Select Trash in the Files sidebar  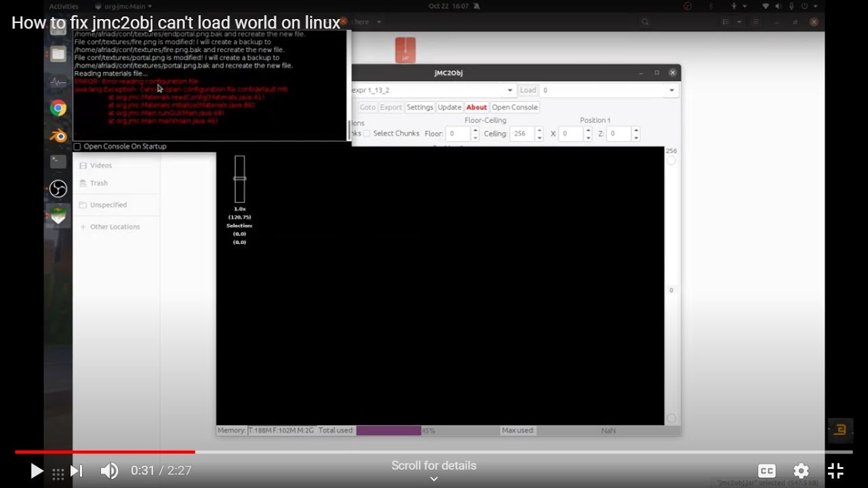coord(98,183)
